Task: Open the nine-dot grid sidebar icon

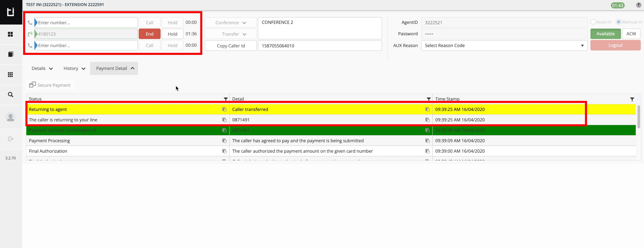Action: tap(10, 75)
